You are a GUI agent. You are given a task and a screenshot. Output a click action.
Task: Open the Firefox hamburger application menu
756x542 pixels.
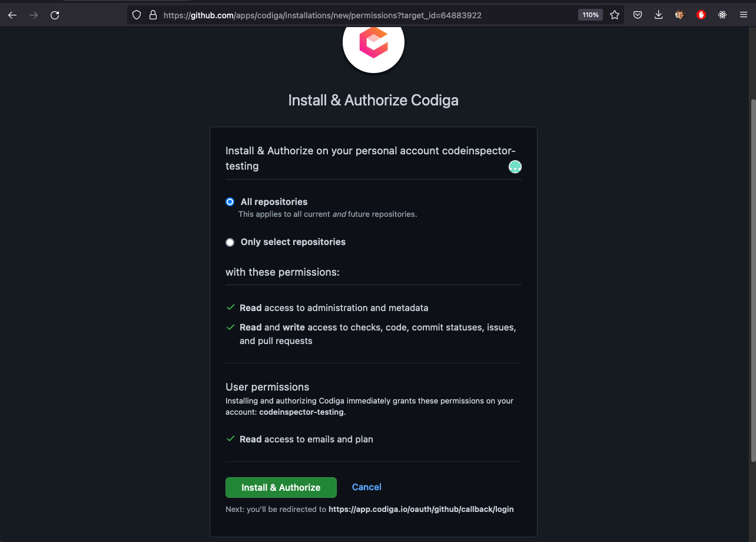744,15
